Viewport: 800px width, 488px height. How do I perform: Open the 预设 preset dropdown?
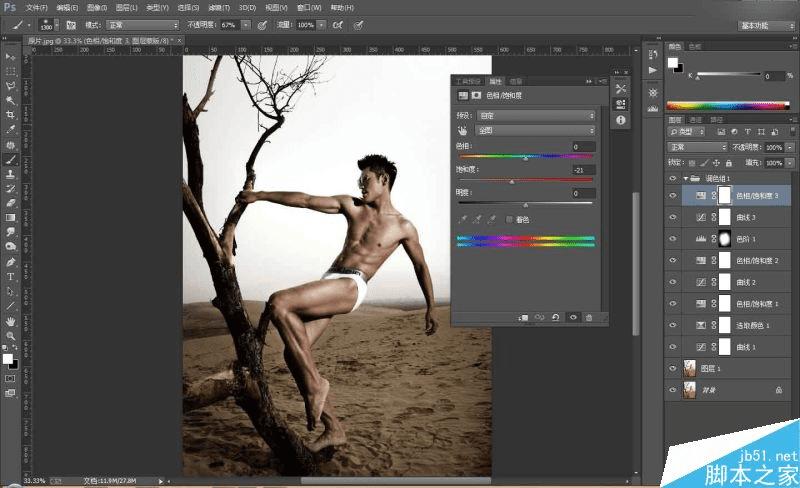(x=535, y=116)
